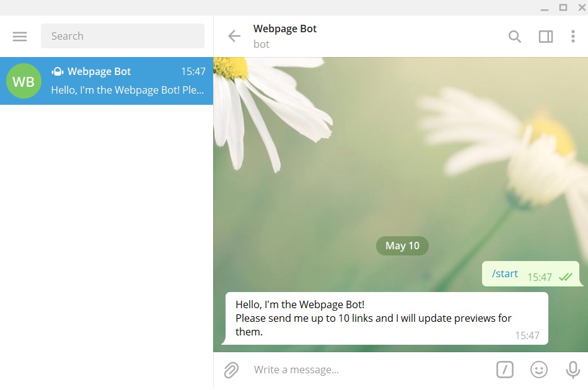The image size is (588, 390).
Task: Open the bot commands slash button
Action: point(505,370)
